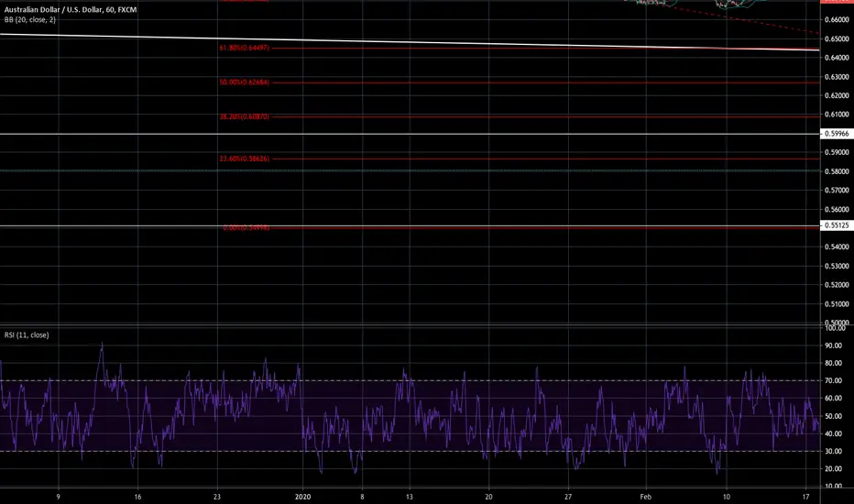Click the 9 date label on the time axis

click(x=59, y=497)
